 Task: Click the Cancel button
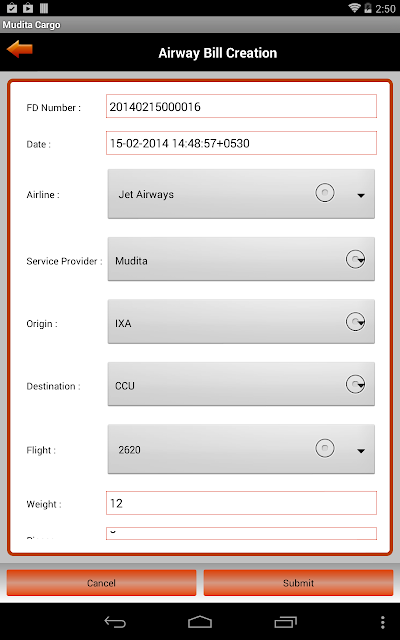(x=101, y=583)
